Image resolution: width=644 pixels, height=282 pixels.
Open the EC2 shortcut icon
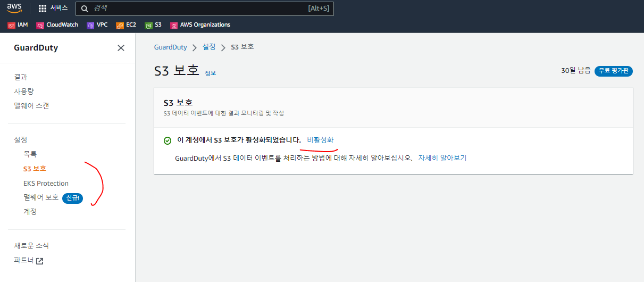(x=120, y=25)
